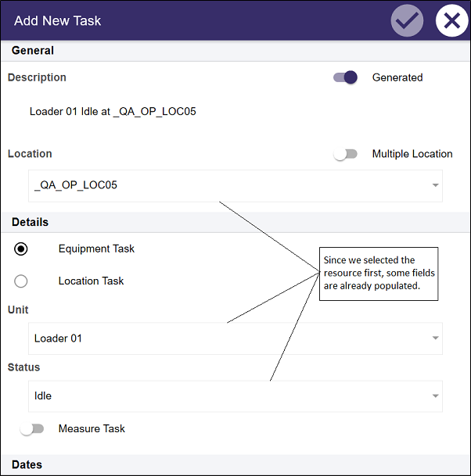Click the Add New Task title text
Screen dimensions: 471x476
click(x=57, y=20)
